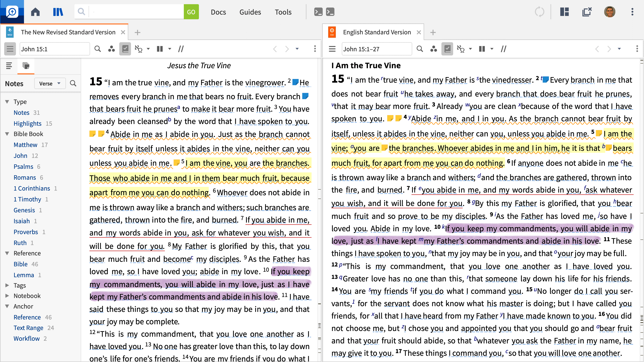Image resolution: width=644 pixels, height=362 pixels.
Task: Close the New Revised Standard Version tab
Action: (x=123, y=32)
